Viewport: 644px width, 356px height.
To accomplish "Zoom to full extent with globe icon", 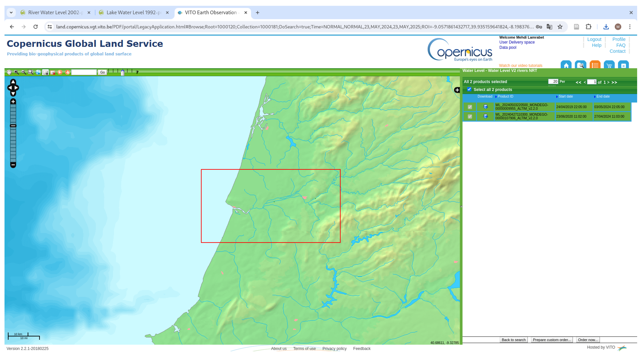I will [38, 72].
